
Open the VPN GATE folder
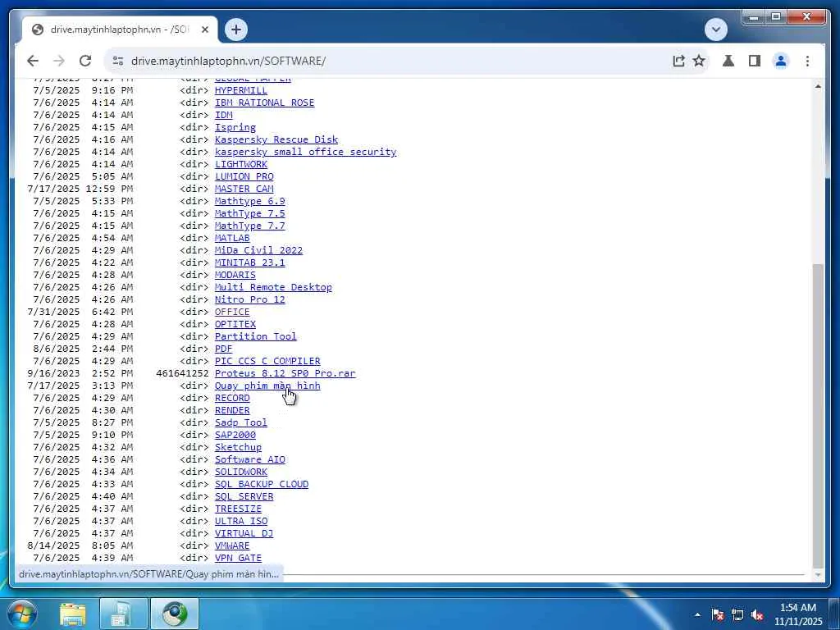238,559
